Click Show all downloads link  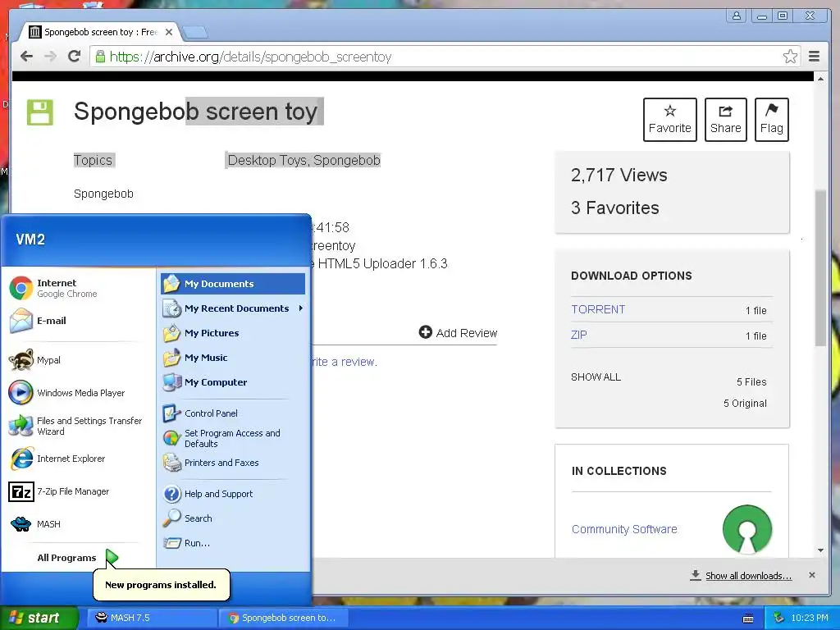click(748, 575)
